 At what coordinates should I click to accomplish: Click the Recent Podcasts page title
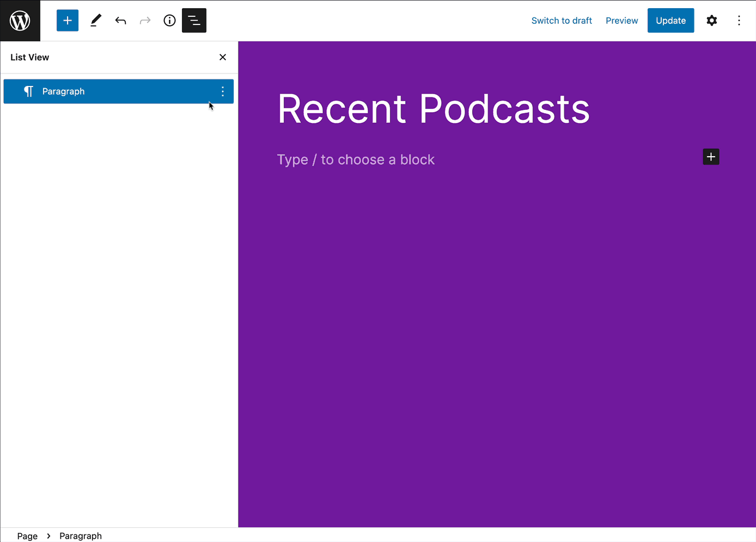(433, 109)
